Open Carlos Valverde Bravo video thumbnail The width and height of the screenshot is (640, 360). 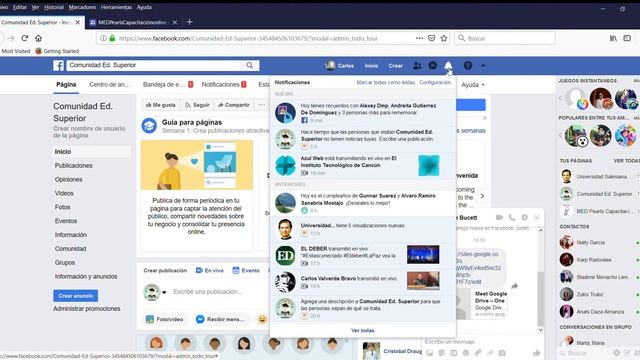point(423,281)
